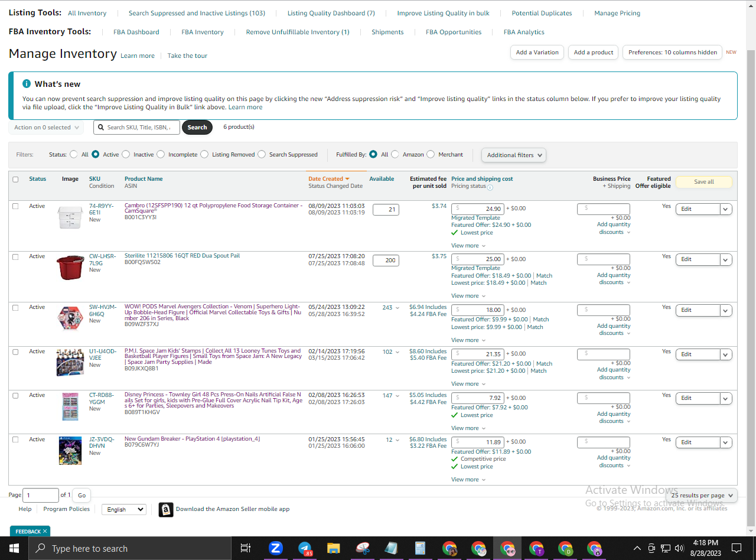Viewport: 756px width, 560px height.
Task: Click the red Sterilite pail thumbnail
Action: pos(70,268)
